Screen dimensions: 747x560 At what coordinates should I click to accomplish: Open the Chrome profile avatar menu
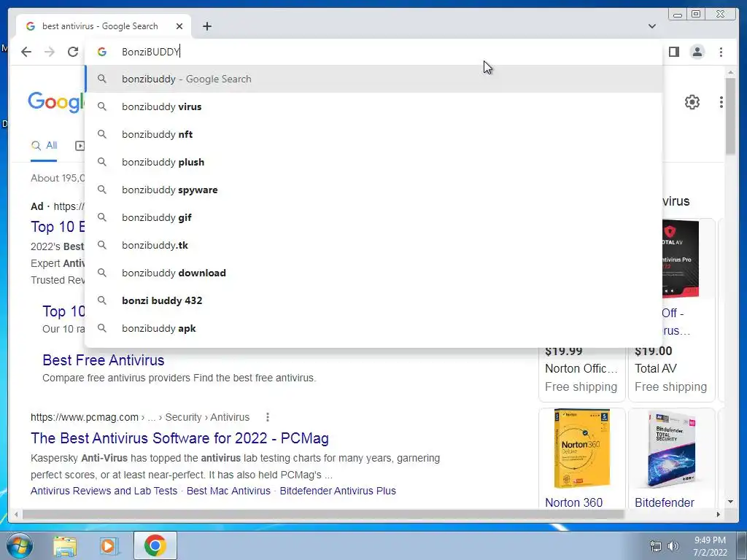click(697, 52)
